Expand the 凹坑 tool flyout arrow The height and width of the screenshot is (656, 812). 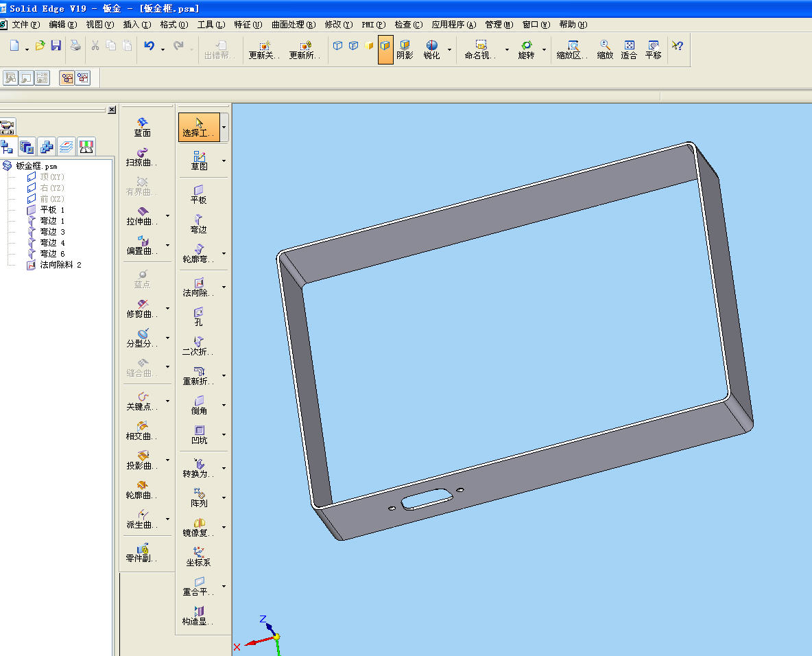(224, 435)
